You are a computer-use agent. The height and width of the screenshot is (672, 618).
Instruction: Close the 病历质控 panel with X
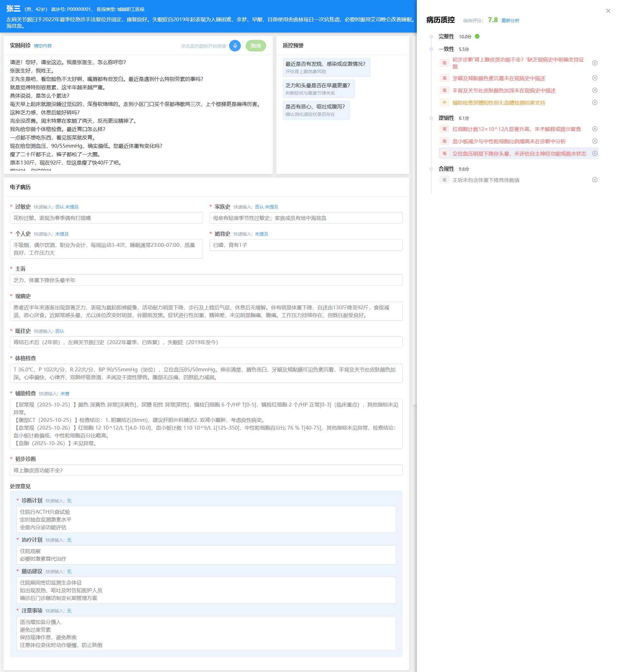[x=608, y=11]
